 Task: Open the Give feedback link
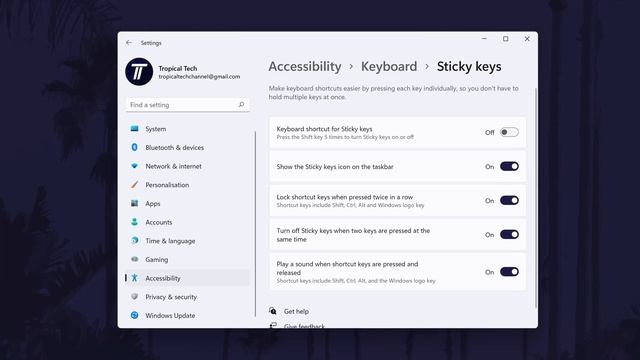[304, 326]
